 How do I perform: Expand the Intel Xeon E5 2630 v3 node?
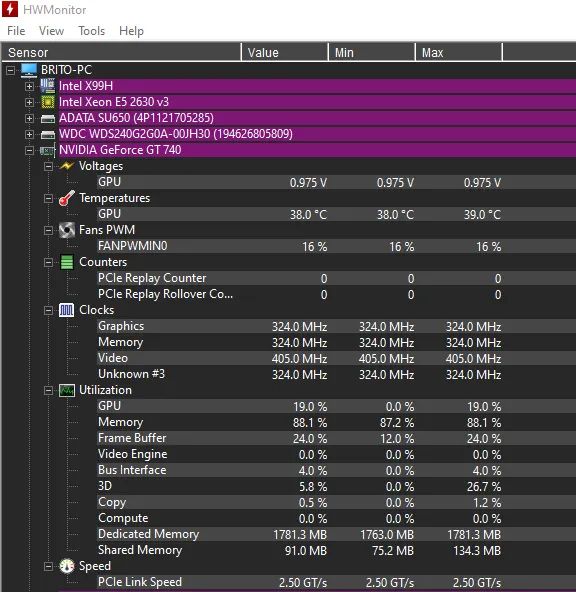29,102
